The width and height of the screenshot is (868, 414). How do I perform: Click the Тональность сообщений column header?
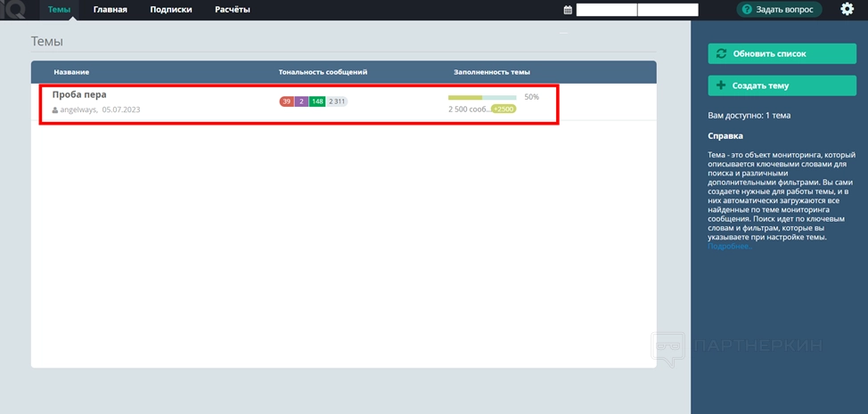323,72
